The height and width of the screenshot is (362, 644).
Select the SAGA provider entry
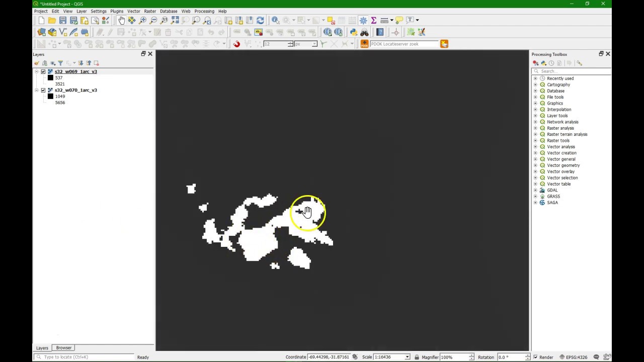coord(552,203)
